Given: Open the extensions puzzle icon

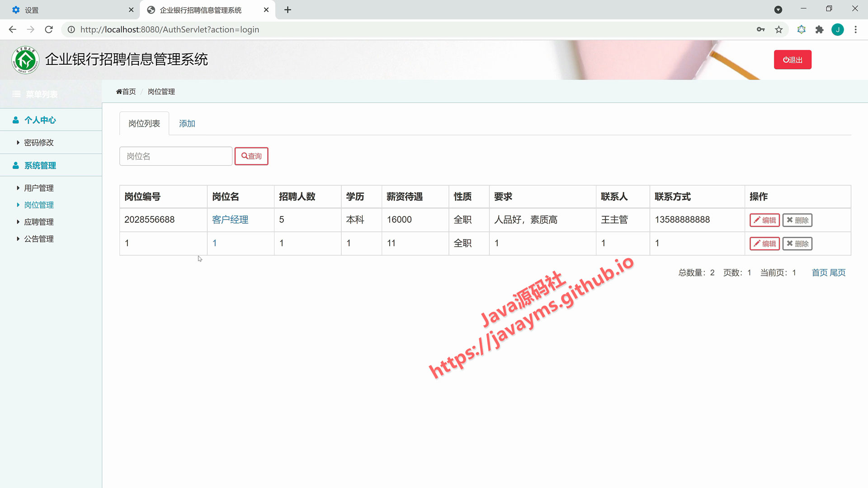Looking at the screenshot, I should [819, 29].
